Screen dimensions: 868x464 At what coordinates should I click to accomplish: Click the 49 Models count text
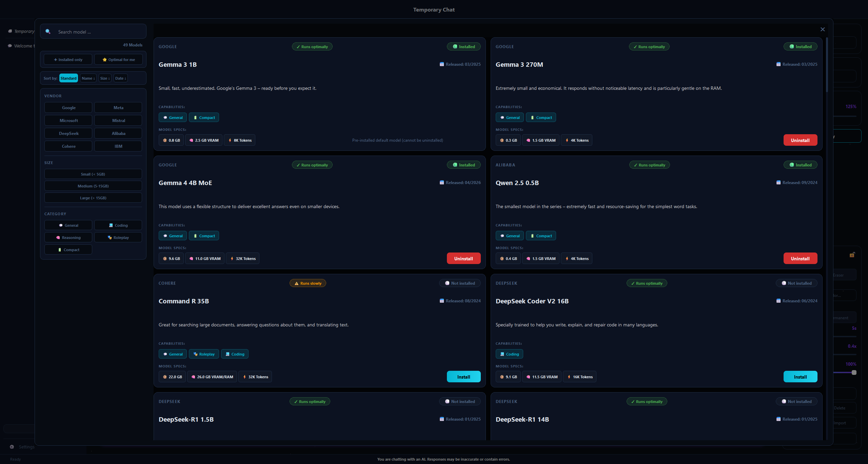(133, 45)
